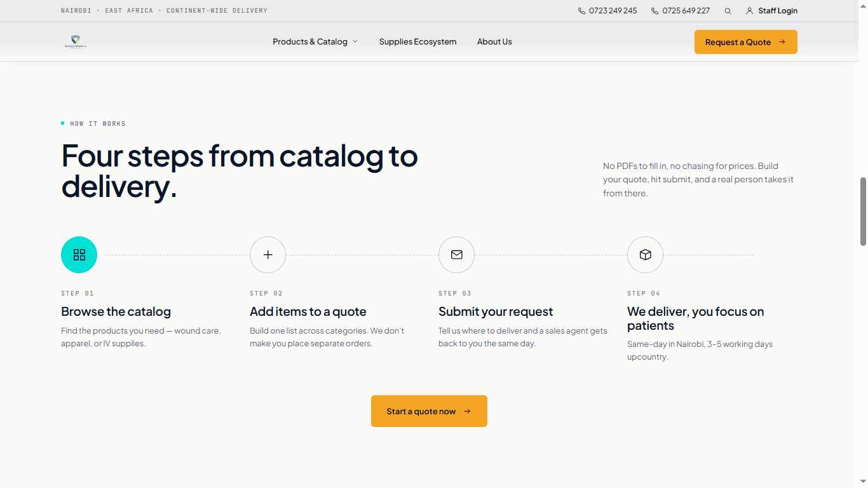Click the page vertical scrollbar thumb
The height and width of the screenshot is (488, 868).
pyautogui.click(x=863, y=212)
